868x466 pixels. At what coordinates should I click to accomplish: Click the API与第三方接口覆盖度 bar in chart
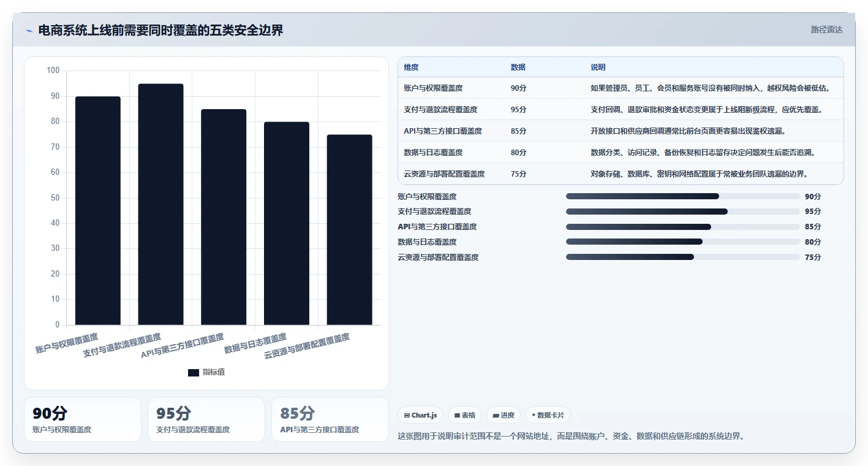[x=224, y=217]
